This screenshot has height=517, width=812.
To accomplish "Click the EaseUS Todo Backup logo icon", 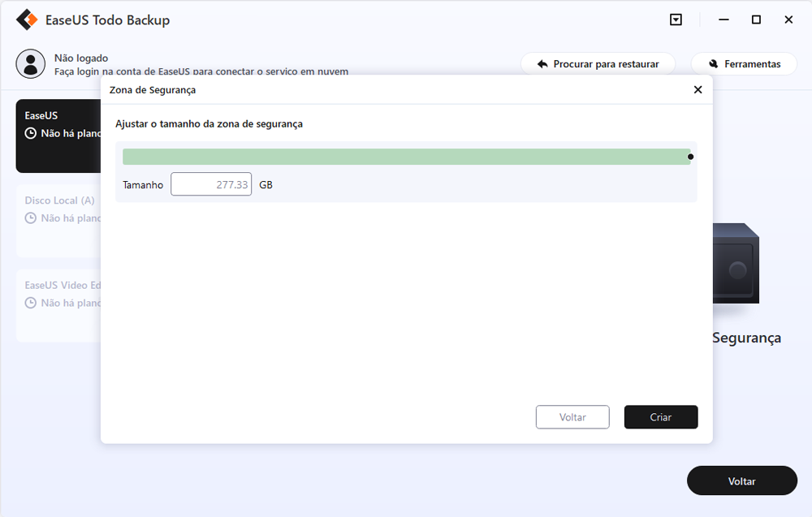I will coord(28,19).
